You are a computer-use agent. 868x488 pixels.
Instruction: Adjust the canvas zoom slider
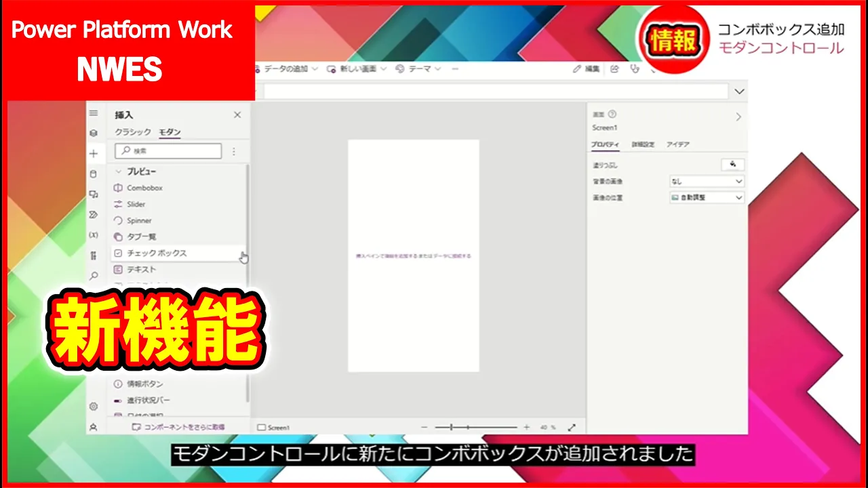(x=475, y=428)
